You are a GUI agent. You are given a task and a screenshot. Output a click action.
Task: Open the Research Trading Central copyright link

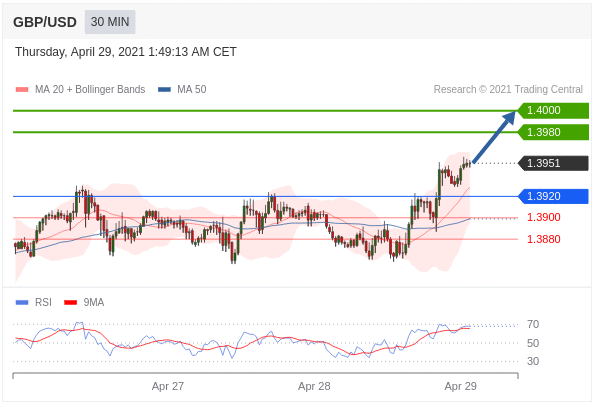508,89
